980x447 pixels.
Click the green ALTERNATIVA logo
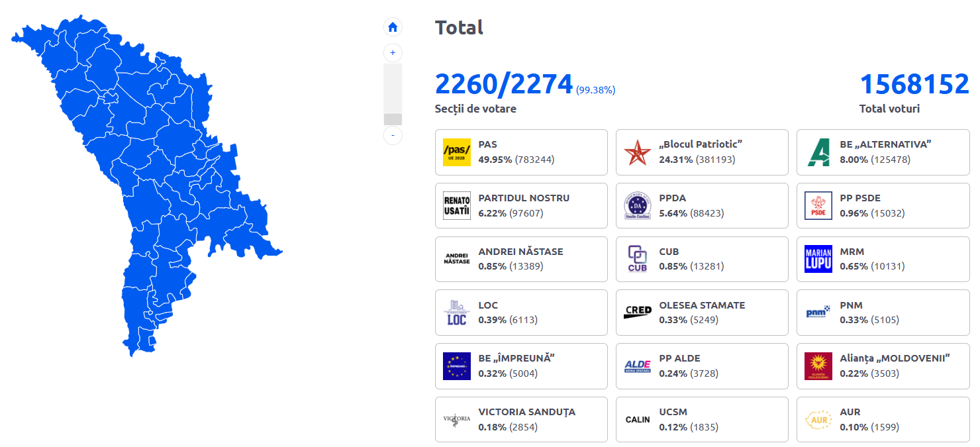point(818,152)
